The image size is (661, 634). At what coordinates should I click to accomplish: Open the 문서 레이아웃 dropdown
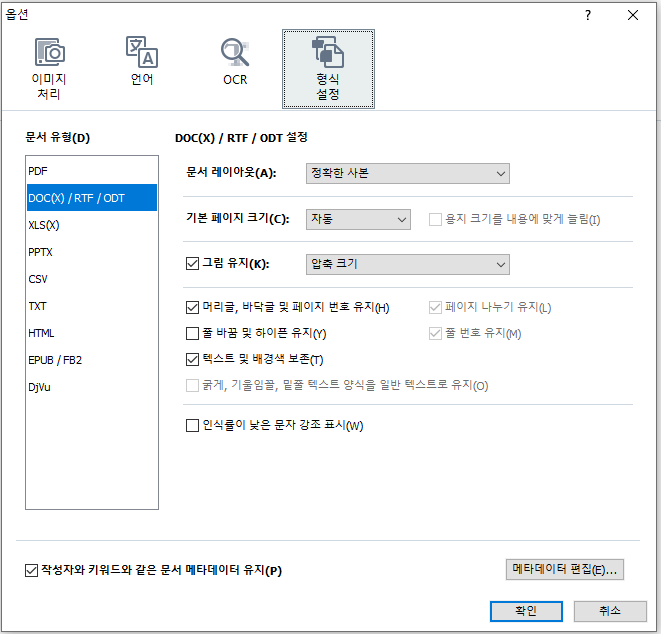click(408, 174)
